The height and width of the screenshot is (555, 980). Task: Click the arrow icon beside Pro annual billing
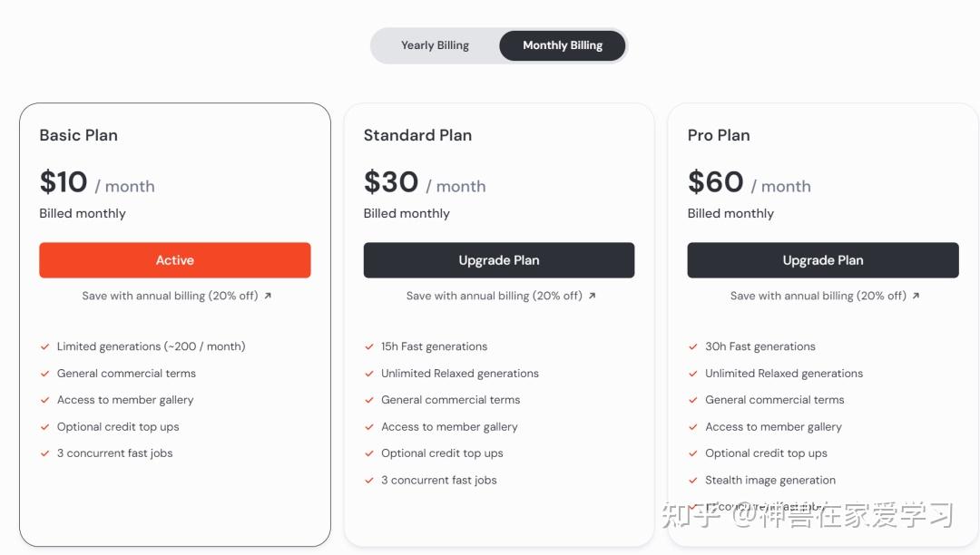(916, 296)
